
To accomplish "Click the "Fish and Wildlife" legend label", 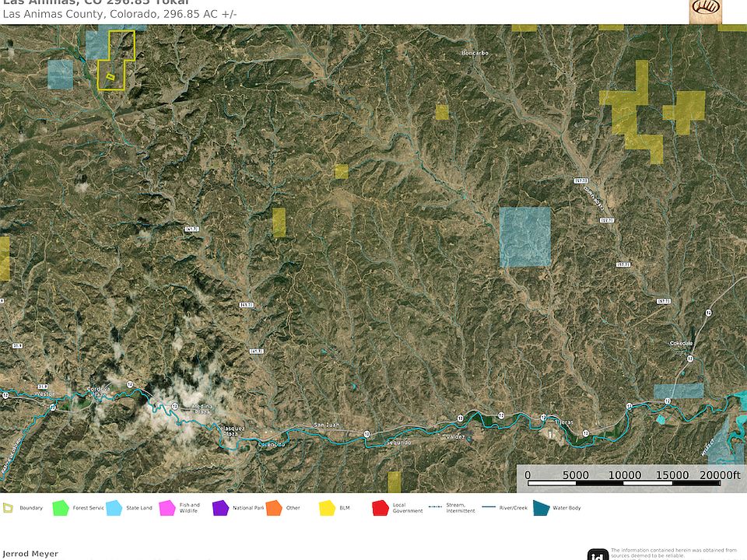I will [190, 508].
